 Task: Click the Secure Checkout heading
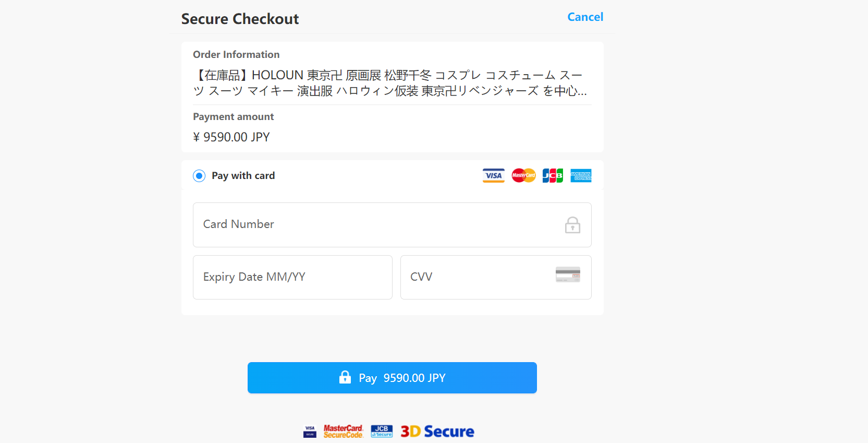point(240,19)
